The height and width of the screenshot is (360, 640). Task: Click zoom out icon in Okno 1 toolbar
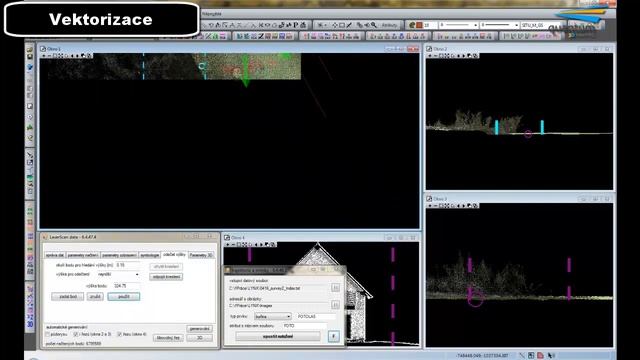(49, 56)
